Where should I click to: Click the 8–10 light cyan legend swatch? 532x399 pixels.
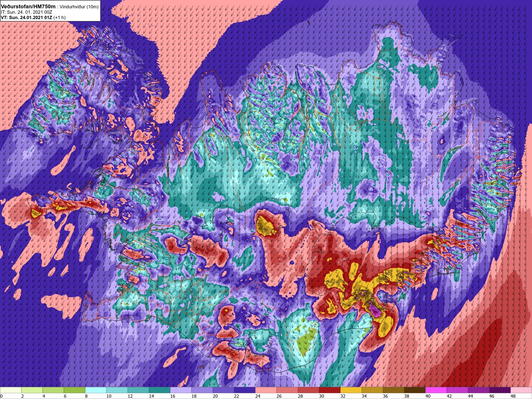(x=96, y=390)
